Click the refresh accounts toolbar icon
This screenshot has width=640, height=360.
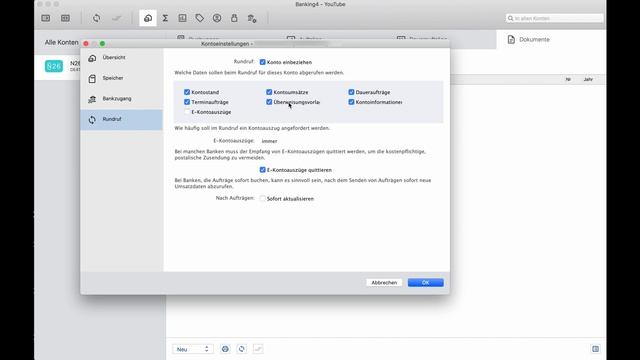click(96, 18)
